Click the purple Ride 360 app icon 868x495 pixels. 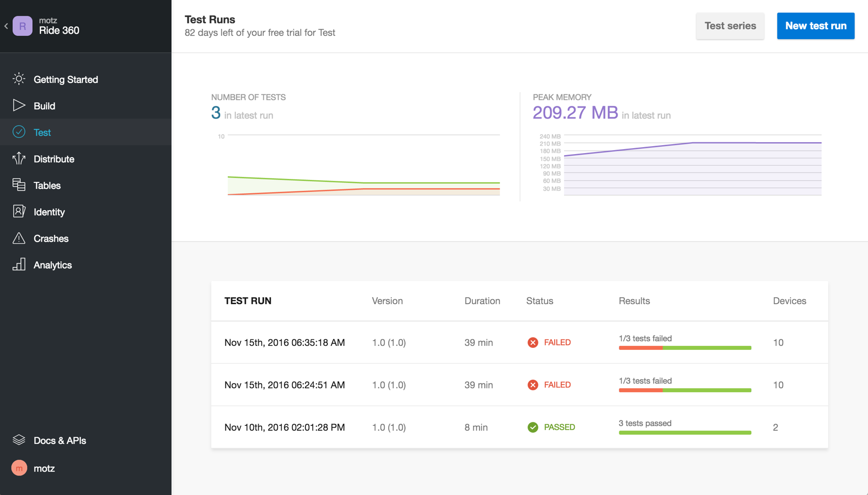(x=22, y=26)
